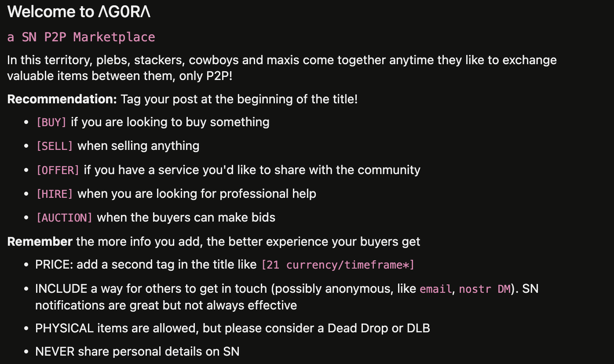Select the [BUY] tag label
The width and height of the screenshot is (614, 364).
pyautogui.click(x=51, y=122)
